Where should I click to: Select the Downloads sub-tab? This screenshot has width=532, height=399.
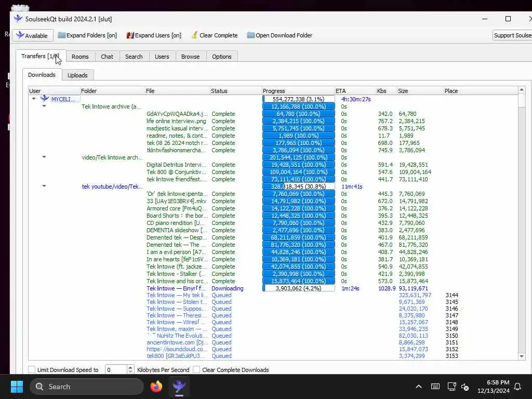pyautogui.click(x=42, y=75)
